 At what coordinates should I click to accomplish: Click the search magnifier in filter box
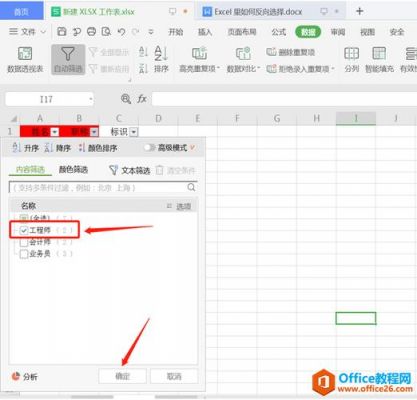click(x=191, y=187)
